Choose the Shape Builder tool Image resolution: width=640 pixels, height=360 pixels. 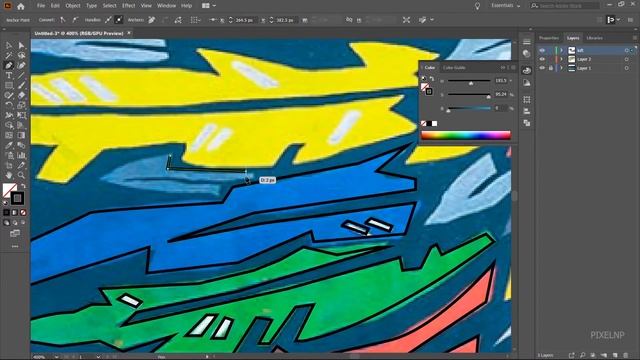[x=9, y=125]
